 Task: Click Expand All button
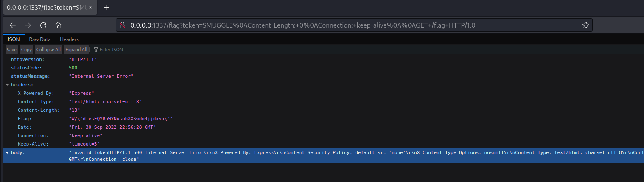tap(76, 50)
